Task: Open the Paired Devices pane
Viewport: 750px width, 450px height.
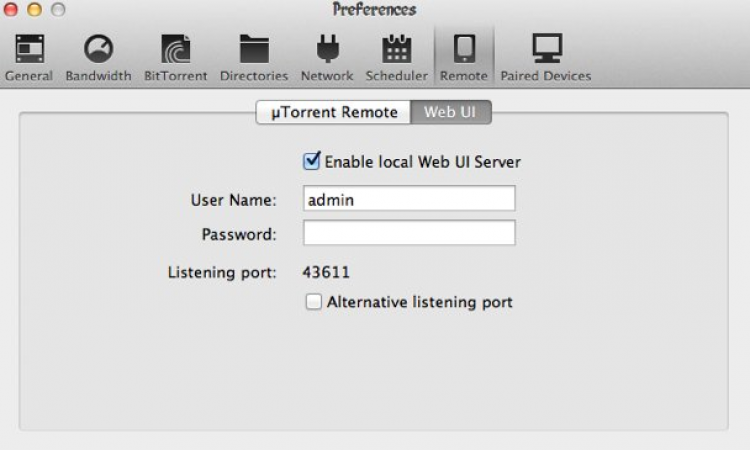Action: (546, 58)
